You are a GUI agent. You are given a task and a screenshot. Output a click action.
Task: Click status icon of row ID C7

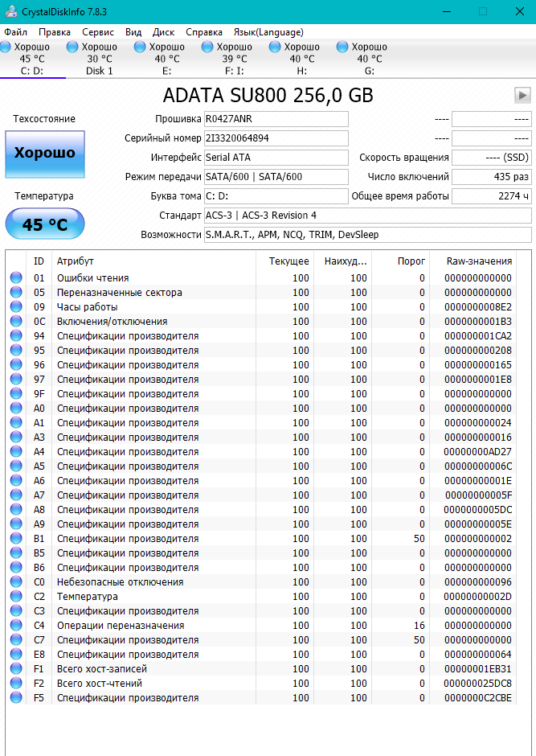[x=16, y=639]
